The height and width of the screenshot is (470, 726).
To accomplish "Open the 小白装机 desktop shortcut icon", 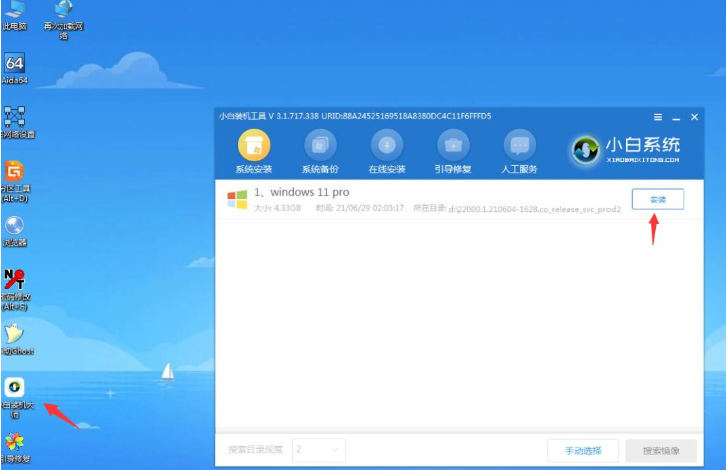I will [15, 397].
